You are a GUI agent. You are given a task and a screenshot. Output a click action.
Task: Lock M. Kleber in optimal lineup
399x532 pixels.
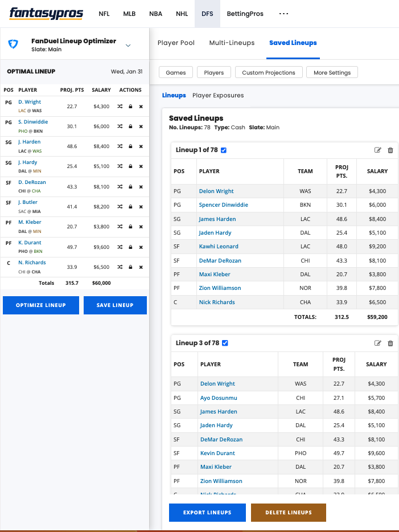tap(130, 227)
